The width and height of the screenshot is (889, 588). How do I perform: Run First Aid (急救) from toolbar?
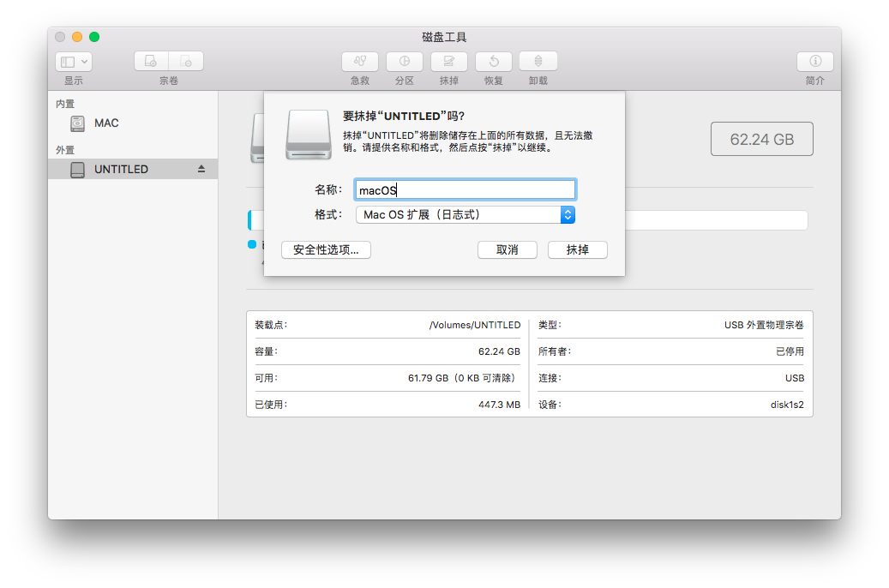pos(360,61)
